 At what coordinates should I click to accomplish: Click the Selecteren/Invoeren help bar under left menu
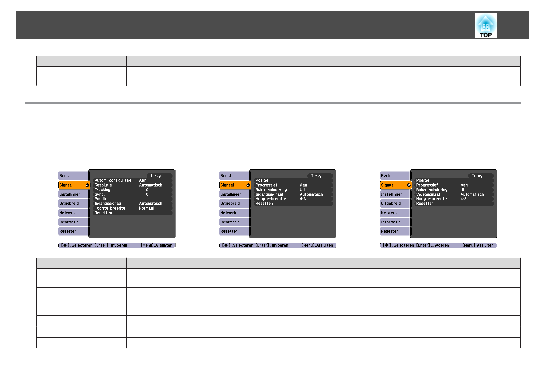[x=117, y=245]
